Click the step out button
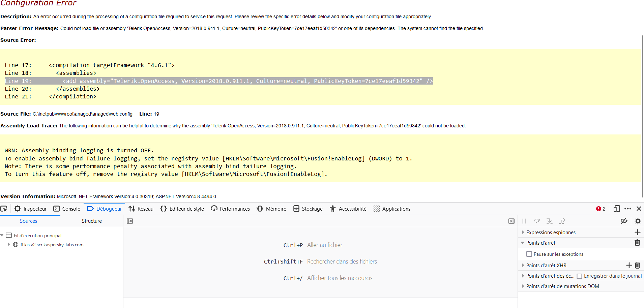 click(562, 221)
